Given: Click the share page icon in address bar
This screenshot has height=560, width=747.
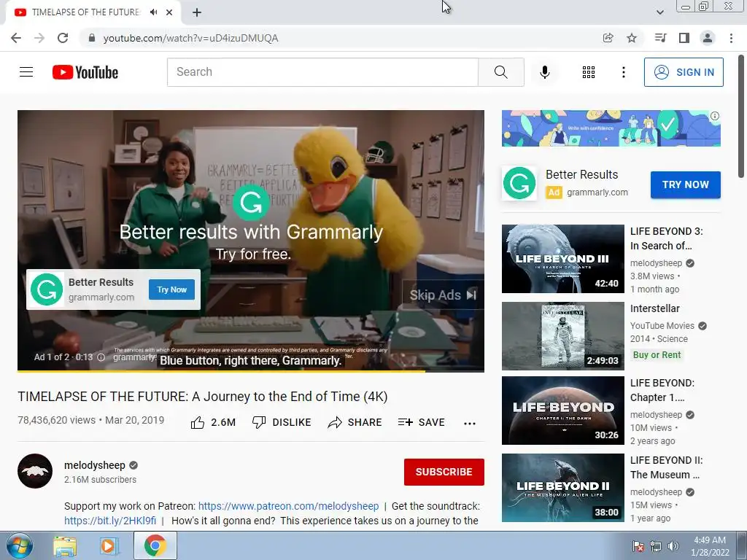Looking at the screenshot, I should (x=608, y=38).
